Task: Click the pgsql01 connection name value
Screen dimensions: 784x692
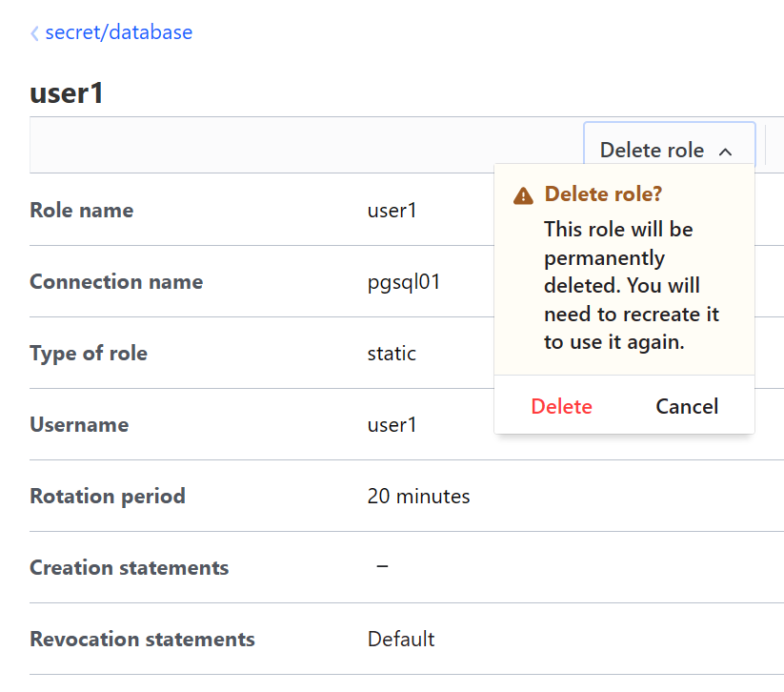Action: pyautogui.click(x=404, y=281)
